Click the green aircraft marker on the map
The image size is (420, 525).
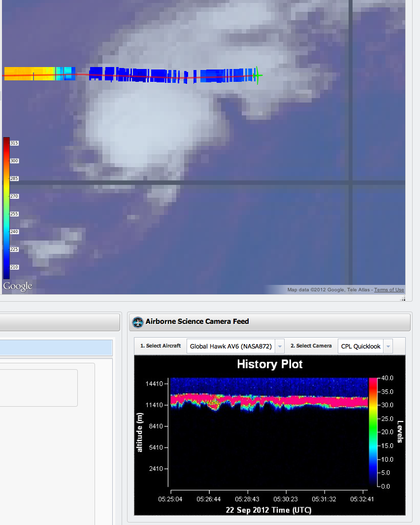(257, 75)
